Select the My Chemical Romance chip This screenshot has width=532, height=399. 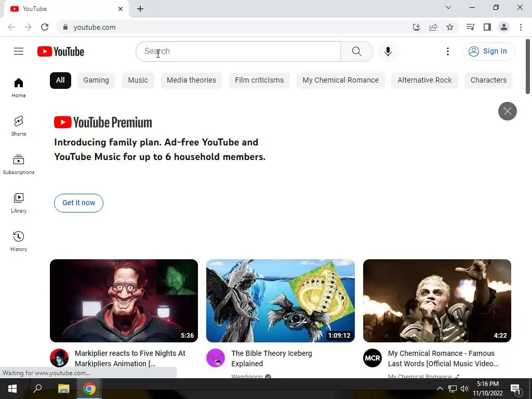340,81
